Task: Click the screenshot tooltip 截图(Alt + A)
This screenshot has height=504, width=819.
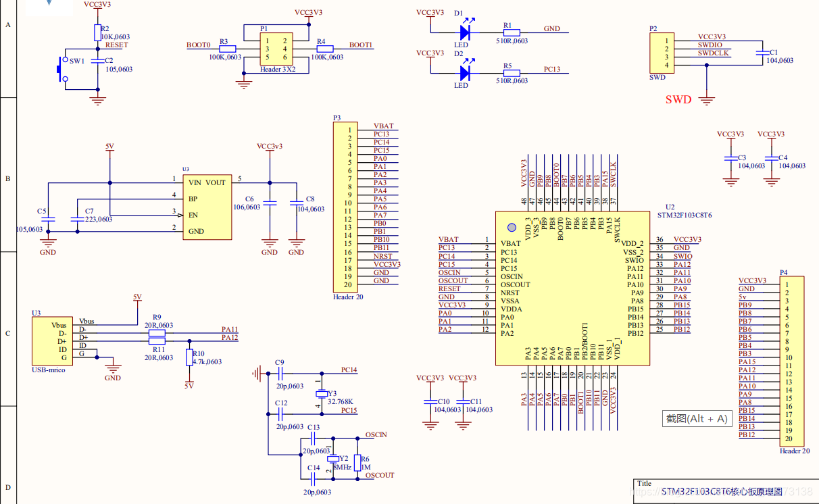Action: coord(697,419)
